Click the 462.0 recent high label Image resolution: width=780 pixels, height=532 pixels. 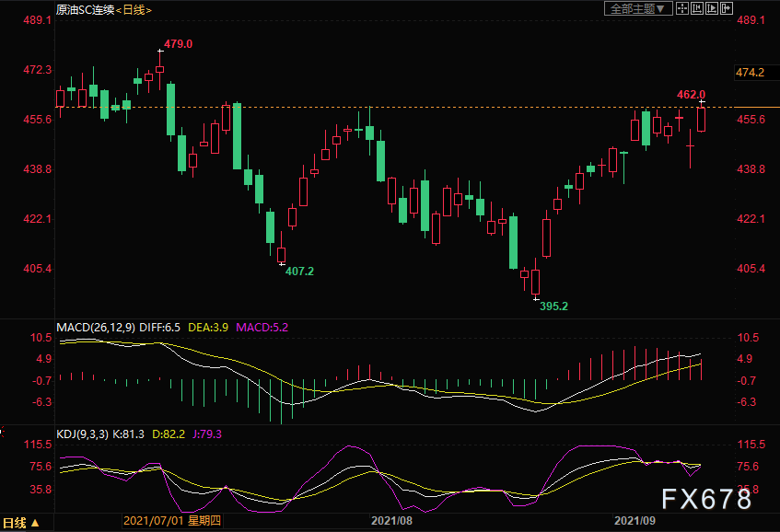[x=691, y=94]
